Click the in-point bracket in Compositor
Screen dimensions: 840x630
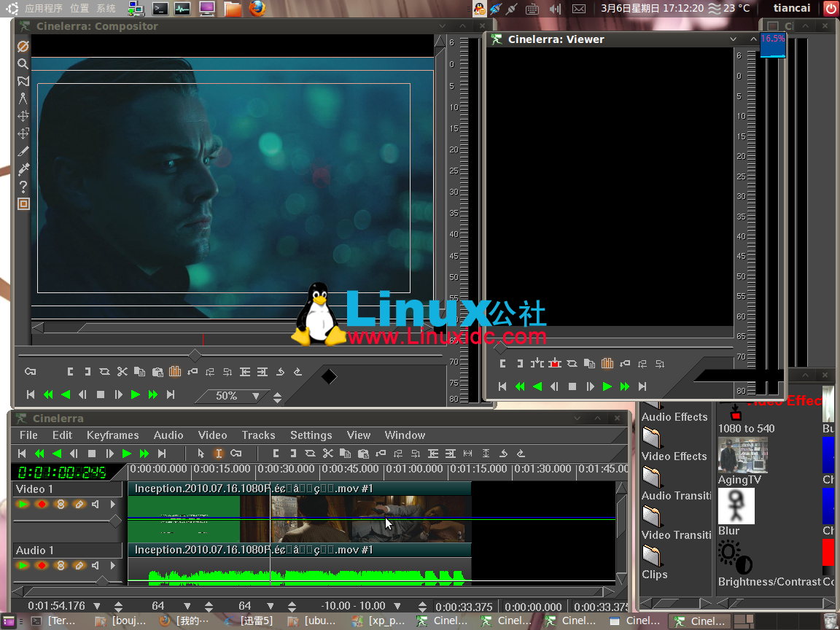click(x=70, y=371)
